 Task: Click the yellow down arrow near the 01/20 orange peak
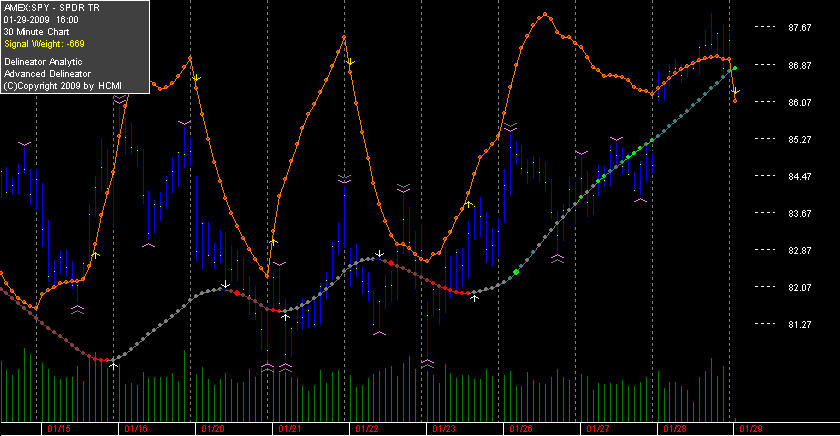[x=197, y=78]
